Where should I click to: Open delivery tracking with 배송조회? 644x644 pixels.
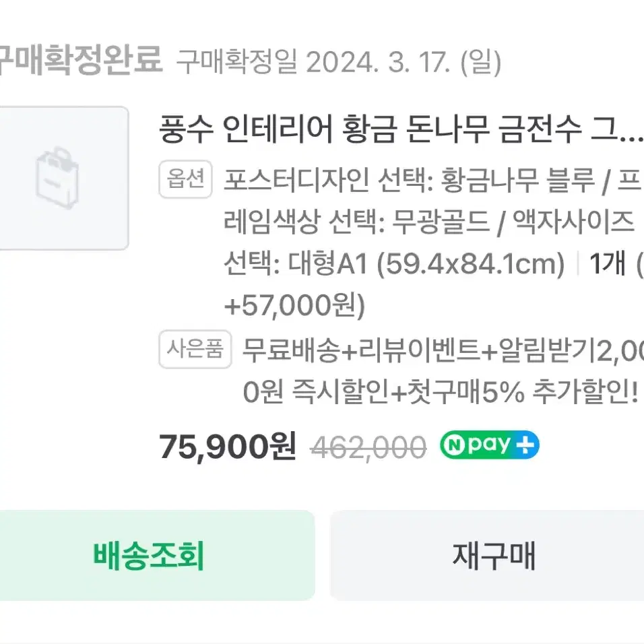(156, 555)
